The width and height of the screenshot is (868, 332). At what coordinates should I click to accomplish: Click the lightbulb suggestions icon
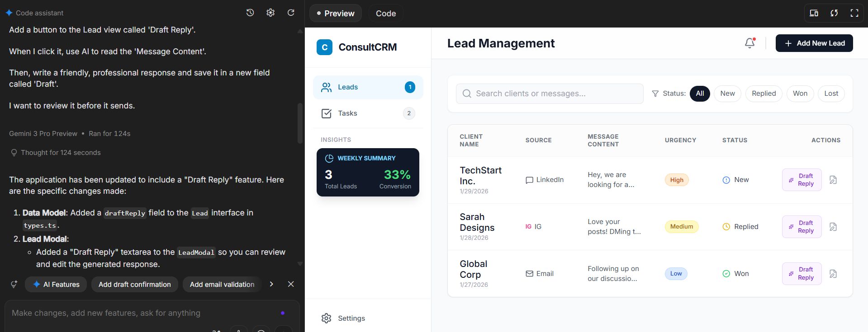(x=14, y=284)
